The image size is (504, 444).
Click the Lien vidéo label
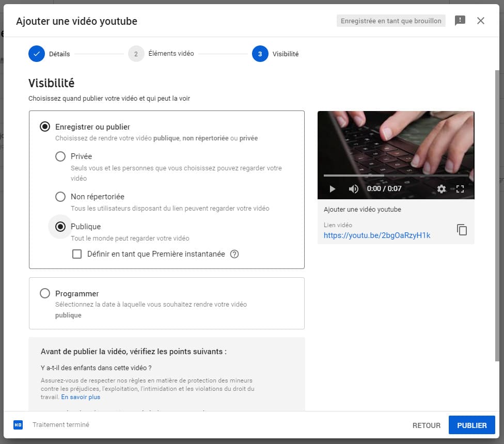click(338, 225)
